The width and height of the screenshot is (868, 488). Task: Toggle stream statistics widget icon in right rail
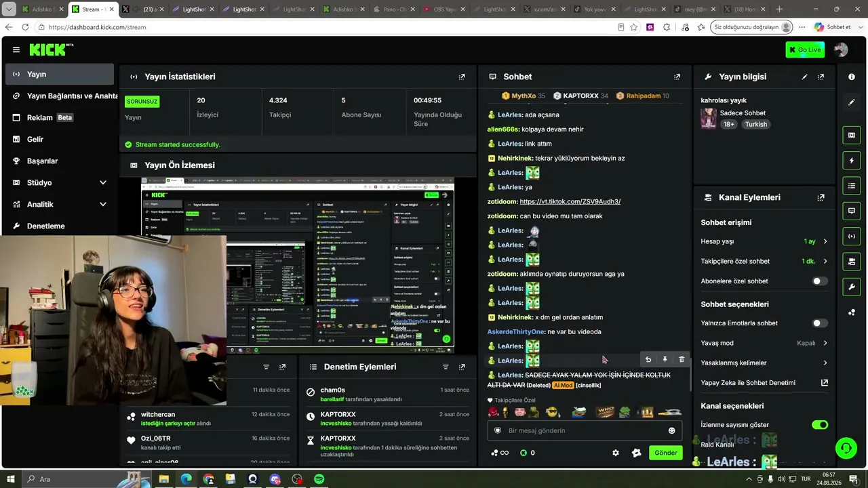[852, 236]
